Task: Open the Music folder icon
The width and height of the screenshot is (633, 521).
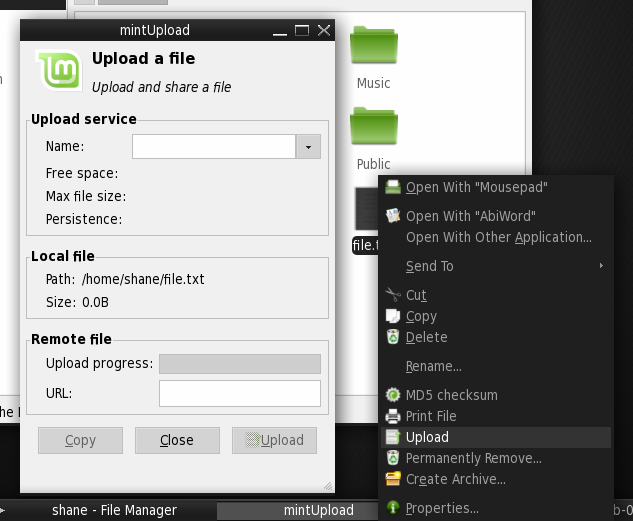Action: click(373, 46)
